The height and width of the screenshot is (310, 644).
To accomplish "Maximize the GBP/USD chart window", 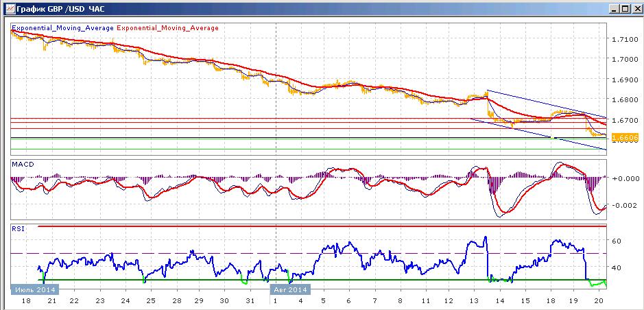I will pyautogui.click(x=625, y=8).
